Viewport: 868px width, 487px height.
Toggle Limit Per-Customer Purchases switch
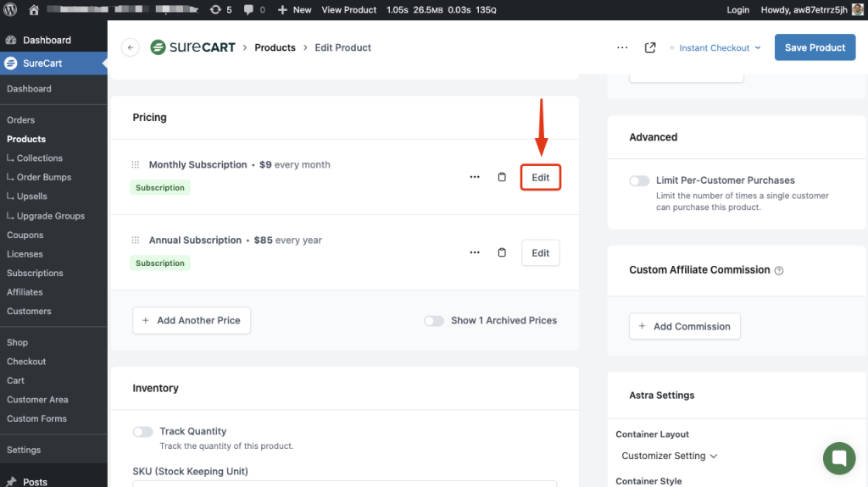pyautogui.click(x=639, y=180)
